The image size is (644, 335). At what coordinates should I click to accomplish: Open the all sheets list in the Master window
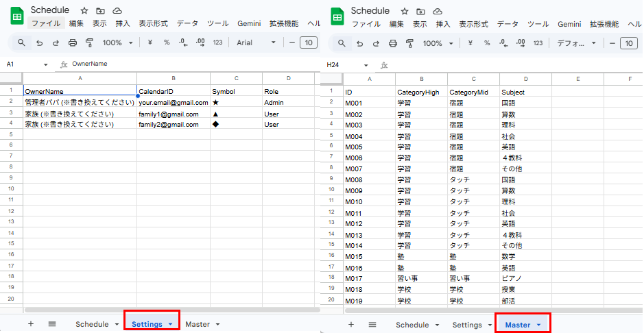372,324
